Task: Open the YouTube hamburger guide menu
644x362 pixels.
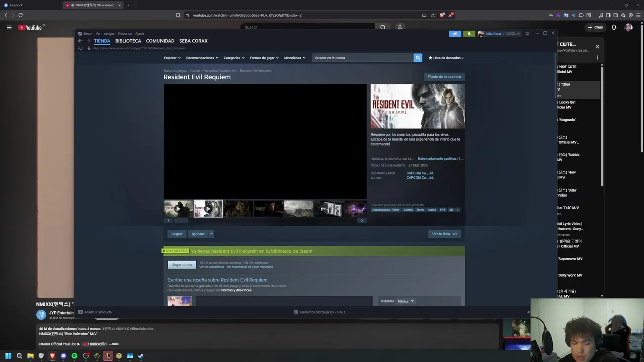Action: 9,27
